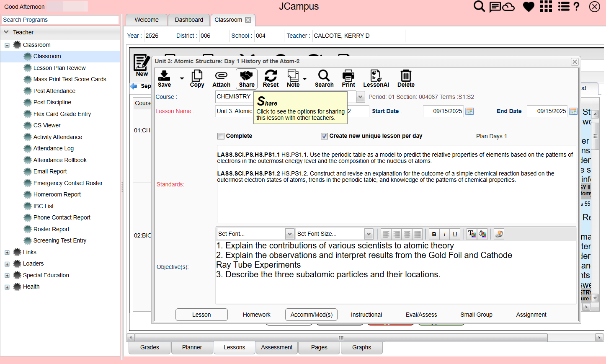Open help with the question mark icon

point(577,7)
